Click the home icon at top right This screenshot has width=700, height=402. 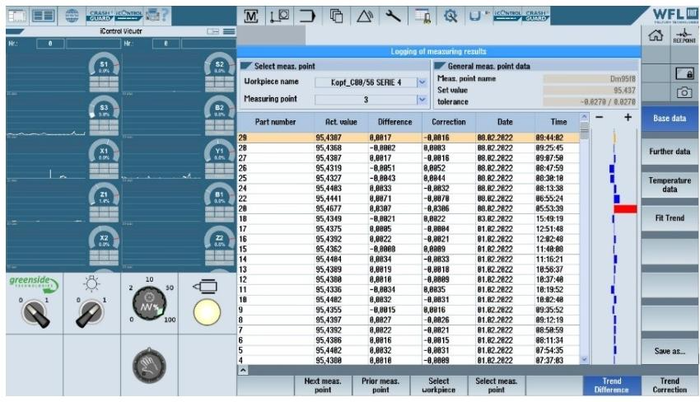[x=656, y=36]
